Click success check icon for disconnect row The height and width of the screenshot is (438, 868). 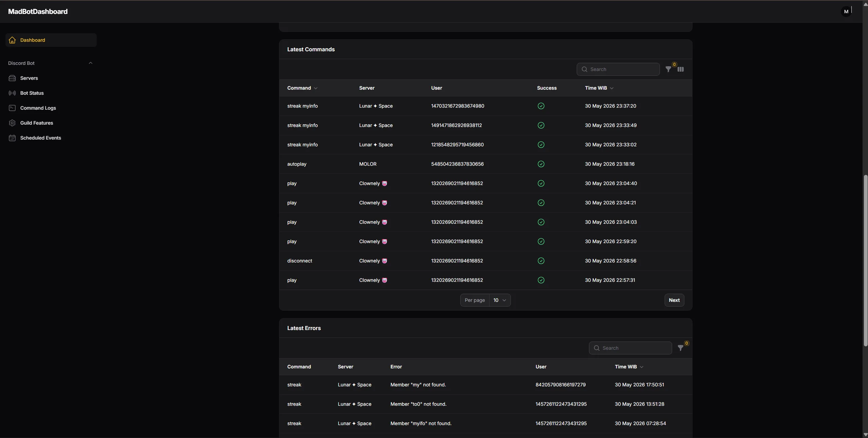coord(541,261)
